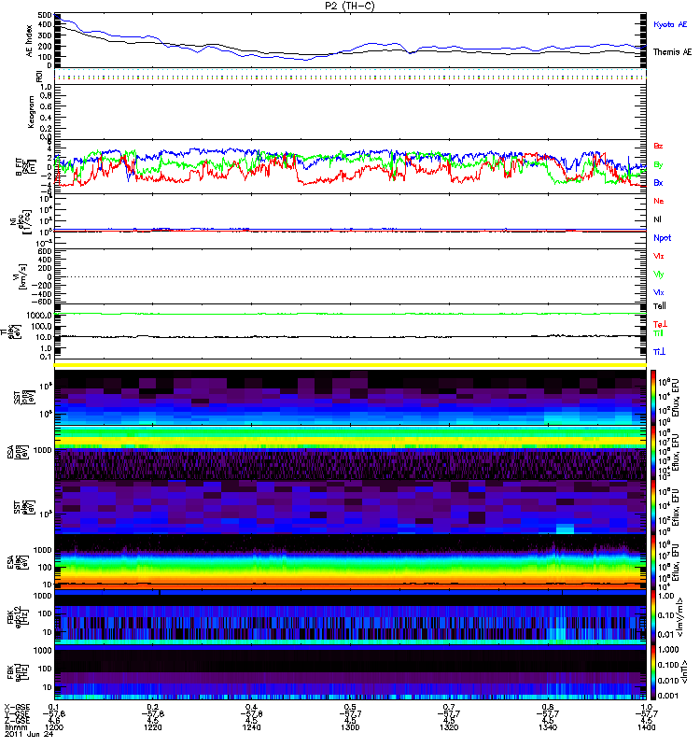Click the "600" tick on Vi axis
Screen dimensions: 700x747
tap(45, 251)
